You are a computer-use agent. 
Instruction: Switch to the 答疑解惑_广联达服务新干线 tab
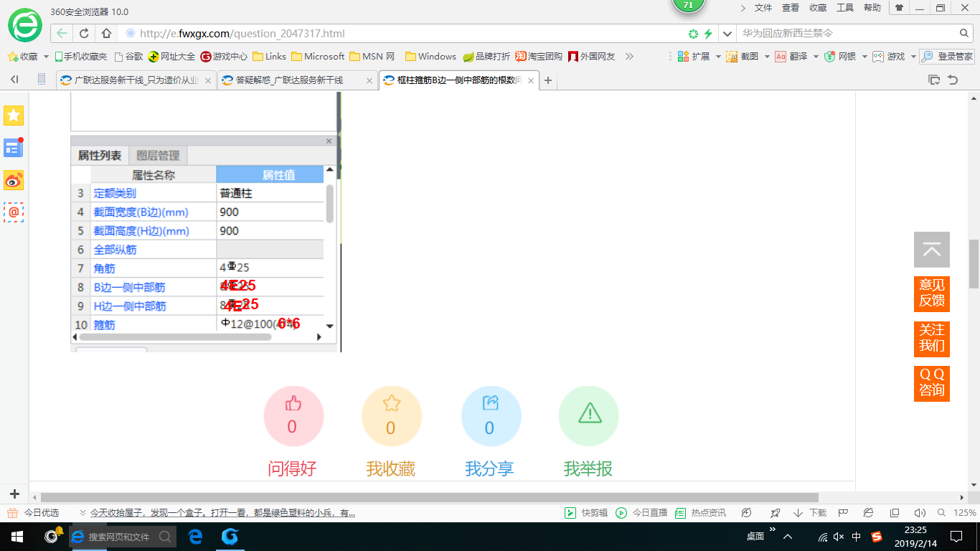pos(296,80)
